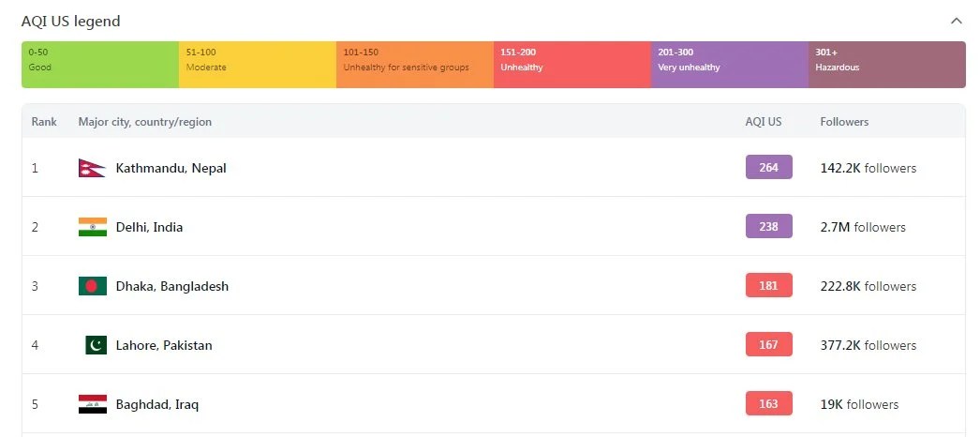Open Dhaka, Bangladesh city link
Screen dimensions: 980x437
(x=171, y=286)
